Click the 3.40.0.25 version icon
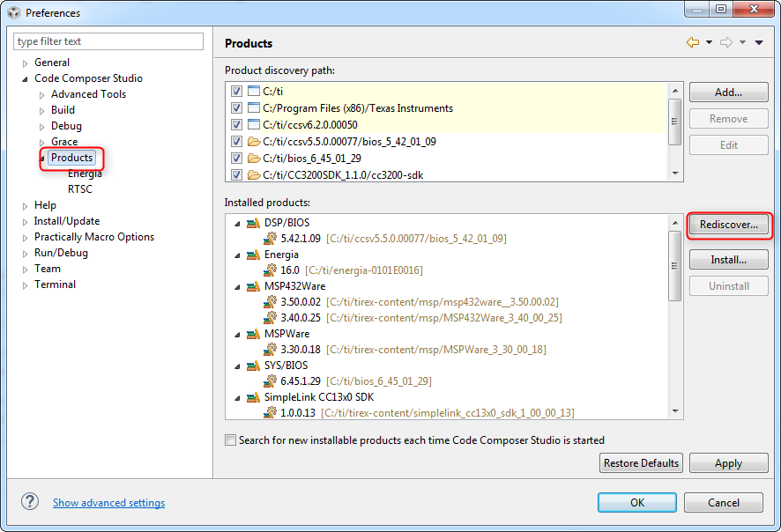This screenshot has width=781, height=532. pyautogui.click(x=270, y=317)
